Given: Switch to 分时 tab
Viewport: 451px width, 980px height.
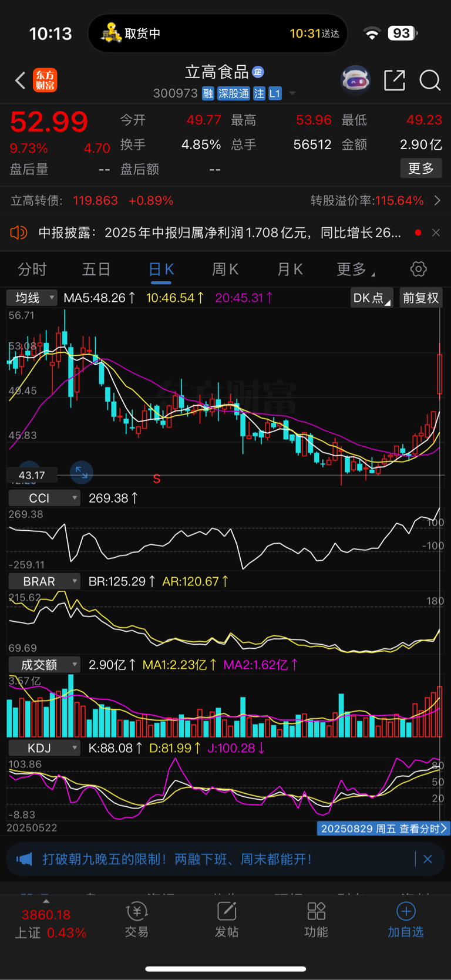Looking at the screenshot, I should click(32, 270).
